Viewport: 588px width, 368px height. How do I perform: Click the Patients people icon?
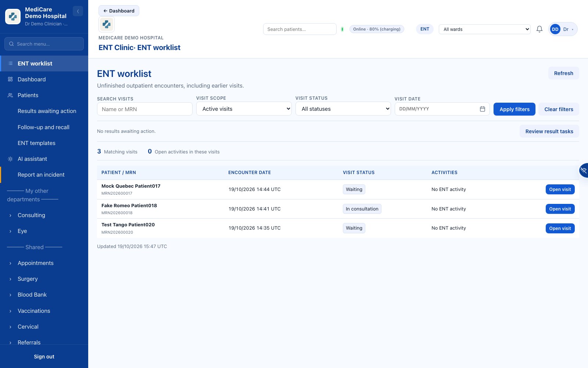[10, 95]
